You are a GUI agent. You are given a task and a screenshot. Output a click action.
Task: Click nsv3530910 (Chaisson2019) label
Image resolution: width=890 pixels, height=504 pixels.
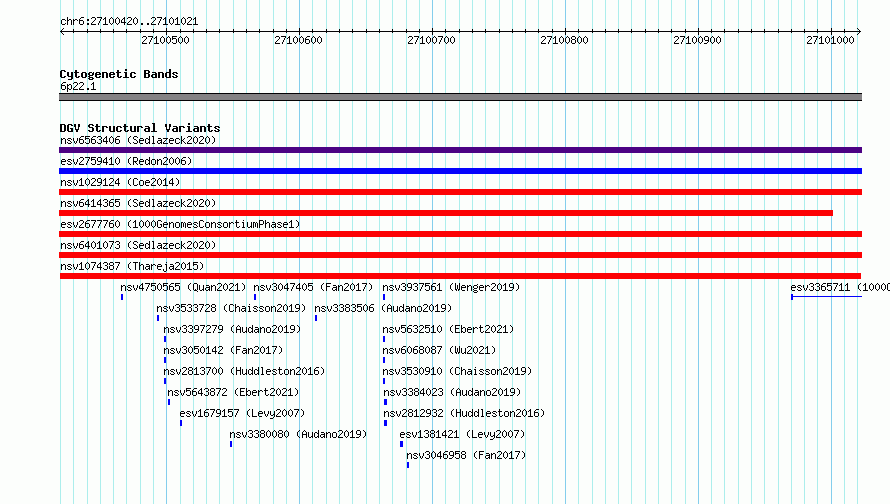[457, 371]
